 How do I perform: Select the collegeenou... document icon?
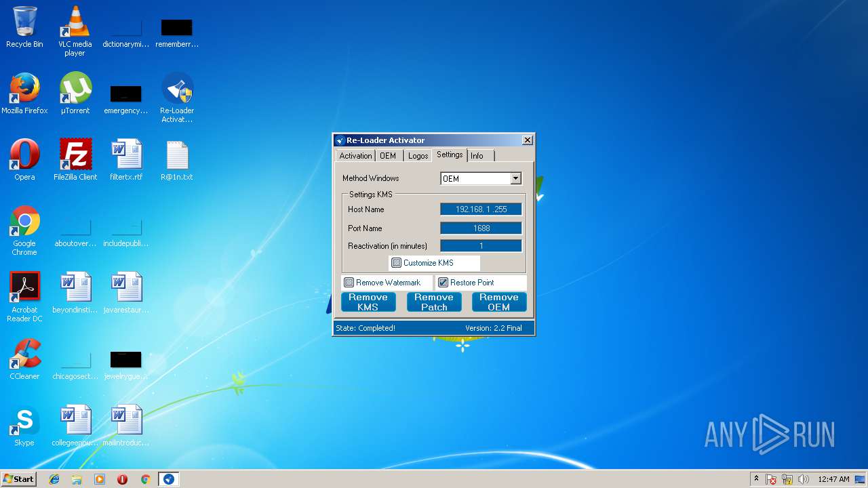75,426
